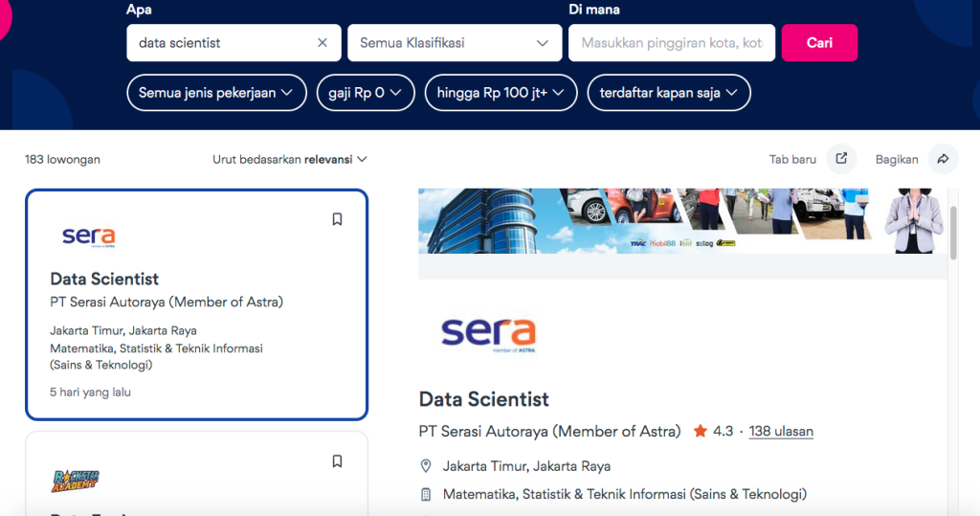Click Tab baru label
980x516 pixels.
click(792, 160)
